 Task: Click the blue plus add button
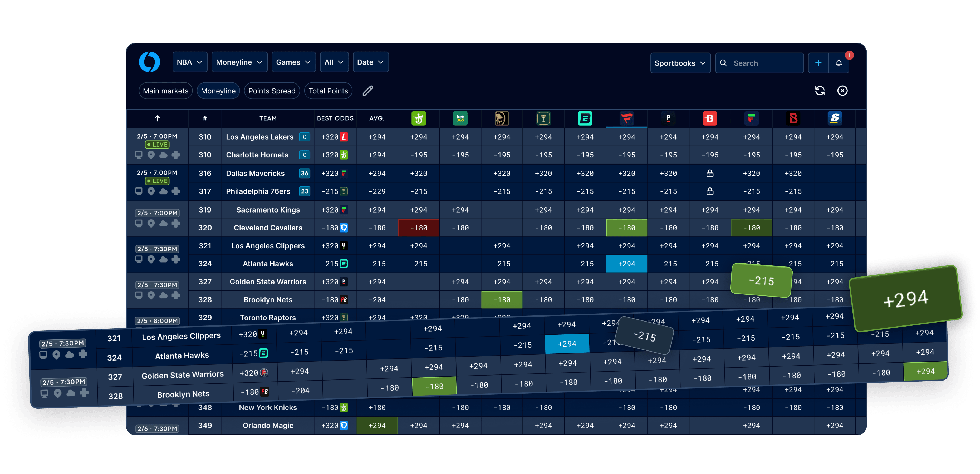click(x=818, y=63)
